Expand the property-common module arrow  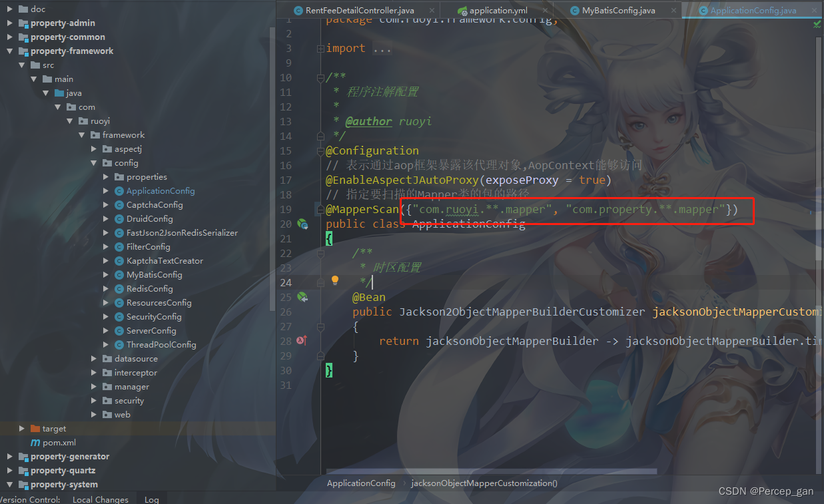coord(9,37)
